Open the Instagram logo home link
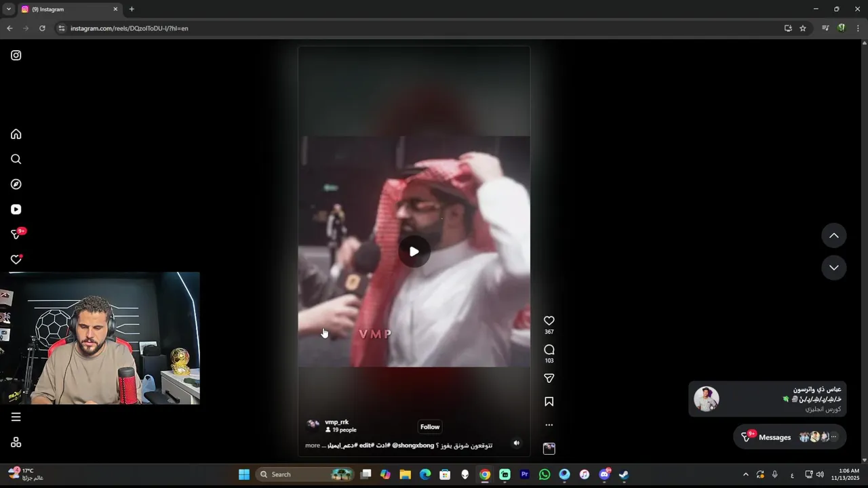 [16, 56]
